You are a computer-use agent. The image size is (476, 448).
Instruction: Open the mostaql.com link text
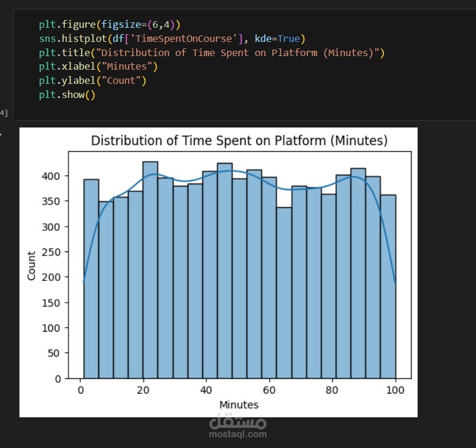pos(238,434)
